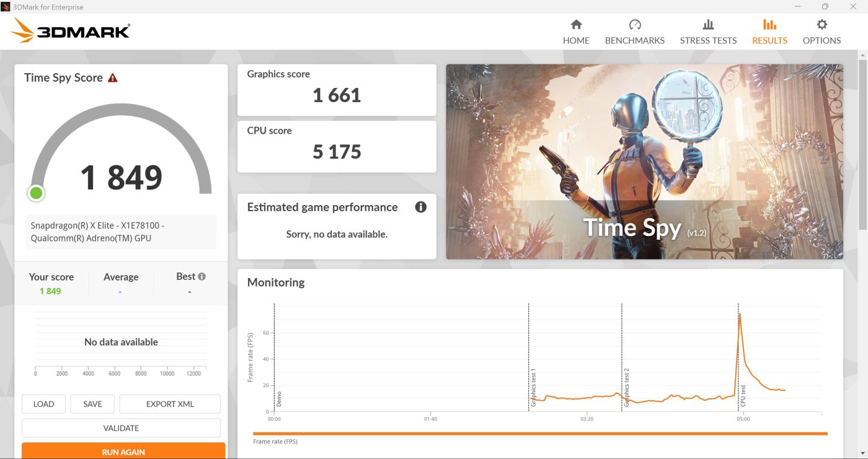Click the Average column label
The height and width of the screenshot is (459, 868).
[121, 277]
